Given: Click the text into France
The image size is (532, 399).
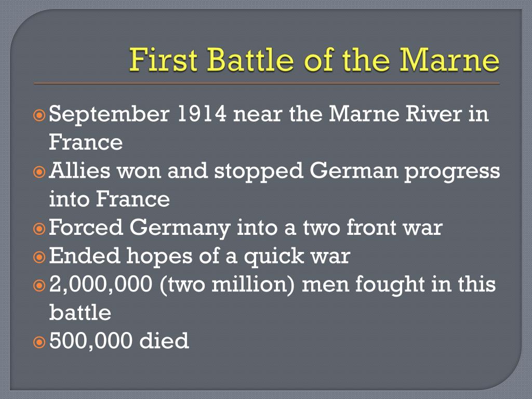Looking at the screenshot, I should click(x=109, y=199).
